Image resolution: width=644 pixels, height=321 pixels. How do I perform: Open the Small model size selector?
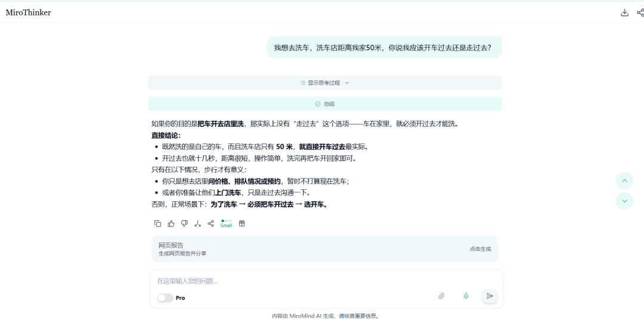tap(227, 223)
